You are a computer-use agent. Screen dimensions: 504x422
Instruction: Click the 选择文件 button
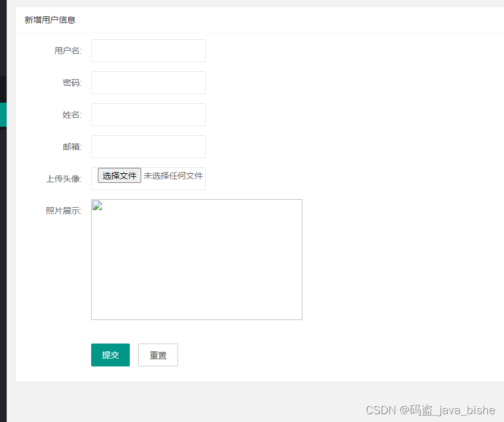click(x=120, y=176)
